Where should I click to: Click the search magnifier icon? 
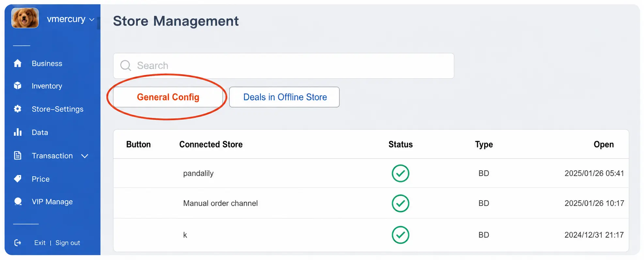click(126, 66)
